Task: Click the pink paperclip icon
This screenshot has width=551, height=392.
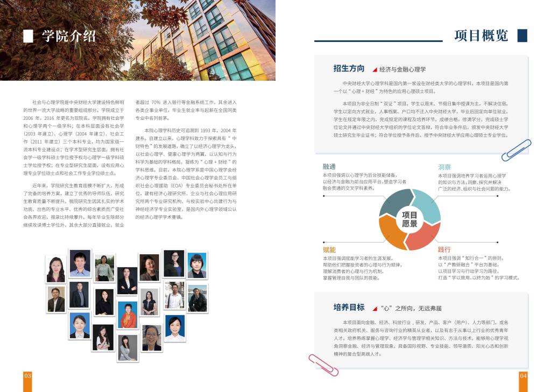Action: click(323, 365)
